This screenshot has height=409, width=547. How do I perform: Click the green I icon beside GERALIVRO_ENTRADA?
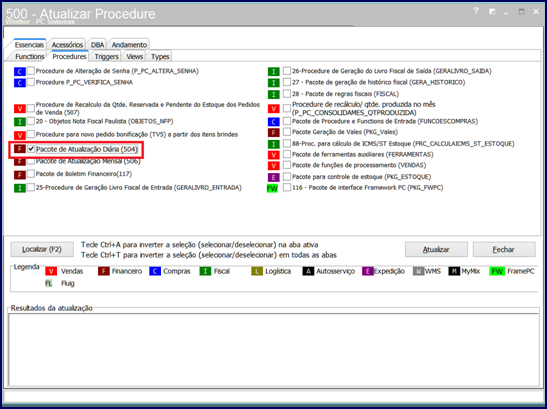coord(20,188)
